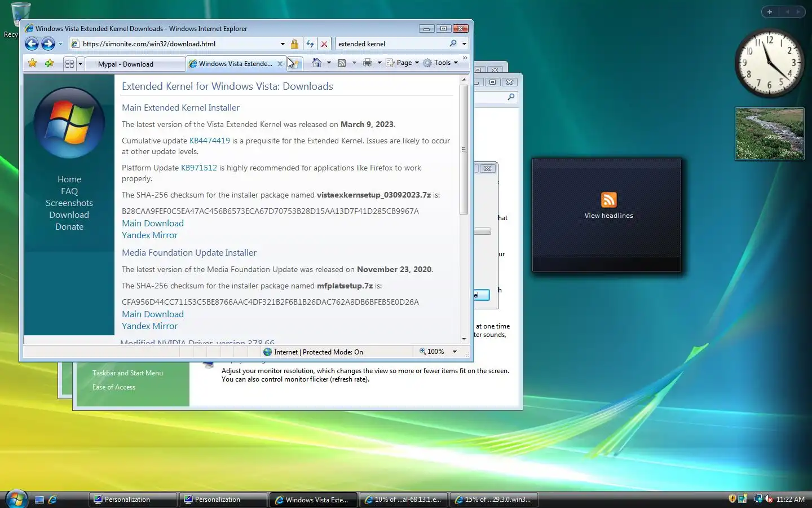Click the analog clock gadget
812x508 pixels.
coord(769,63)
